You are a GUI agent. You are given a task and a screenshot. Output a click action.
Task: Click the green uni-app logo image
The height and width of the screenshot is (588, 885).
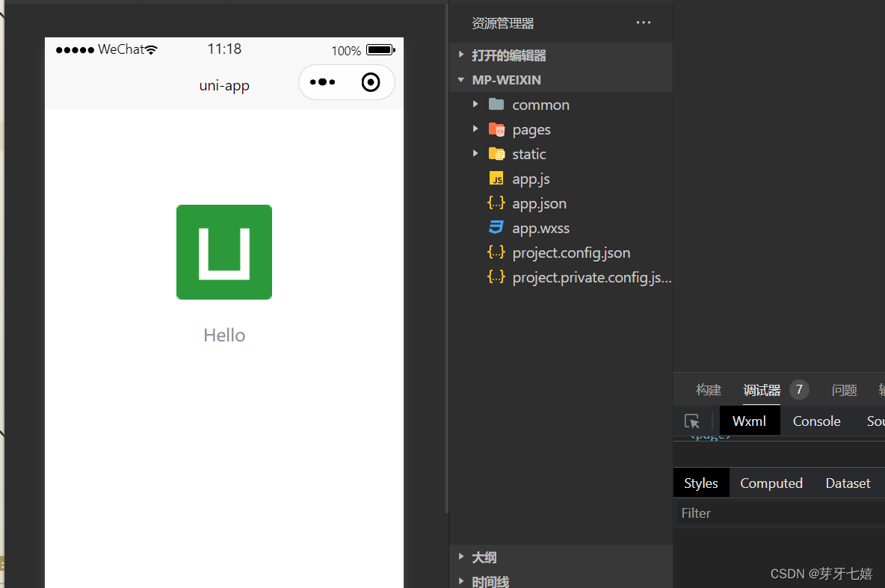coord(224,253)
